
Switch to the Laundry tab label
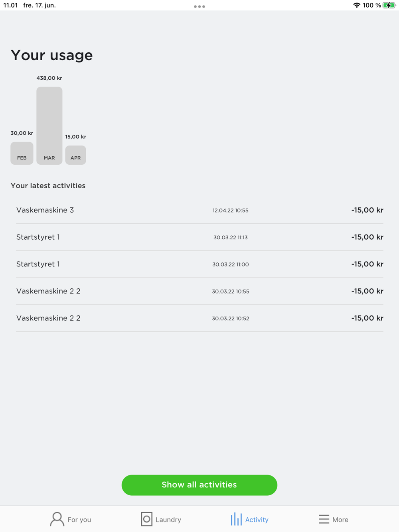pyautogui.click(x=168, y=520)
